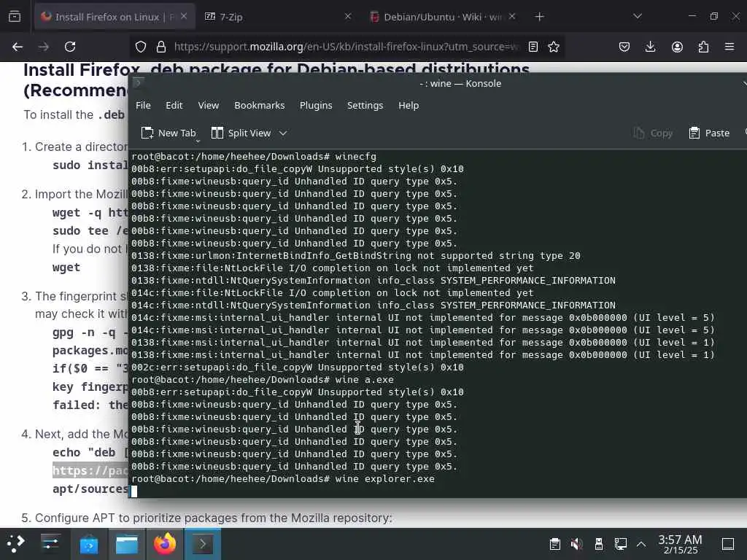Open the Dolphin file manager taskbar icon
The width and height of the screenshot is (747, 560).
(127, 543)
